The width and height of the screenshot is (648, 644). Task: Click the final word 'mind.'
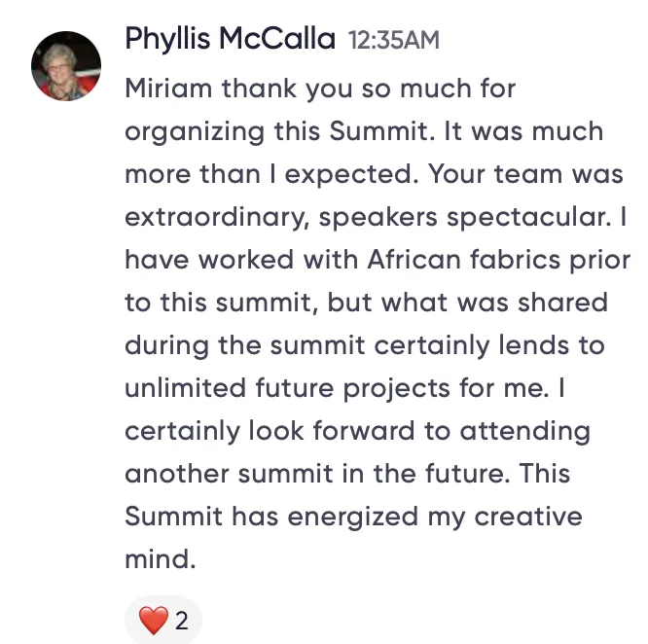(161, 559)
